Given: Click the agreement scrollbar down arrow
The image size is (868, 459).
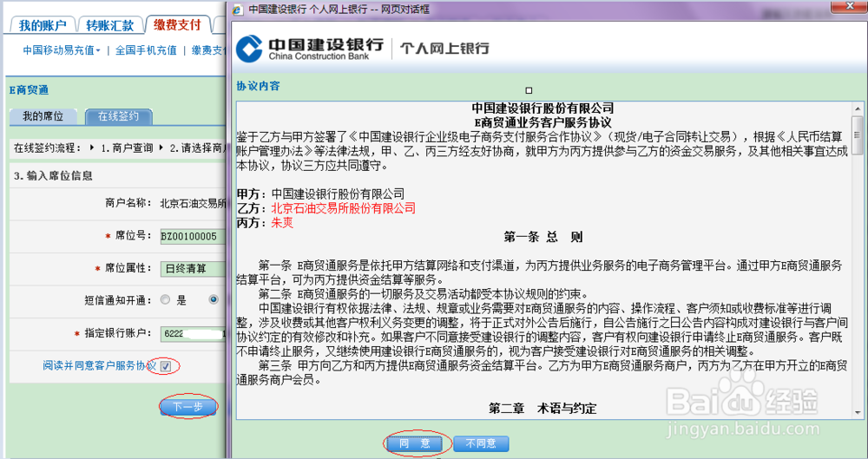Looking at the screenshot, I should tap(858, 412).
